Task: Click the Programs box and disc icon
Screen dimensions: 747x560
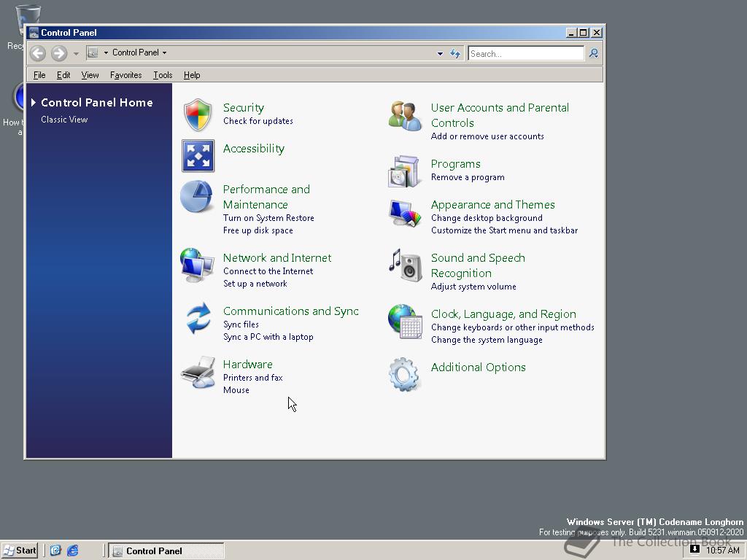Action: [x=403, y=171]
